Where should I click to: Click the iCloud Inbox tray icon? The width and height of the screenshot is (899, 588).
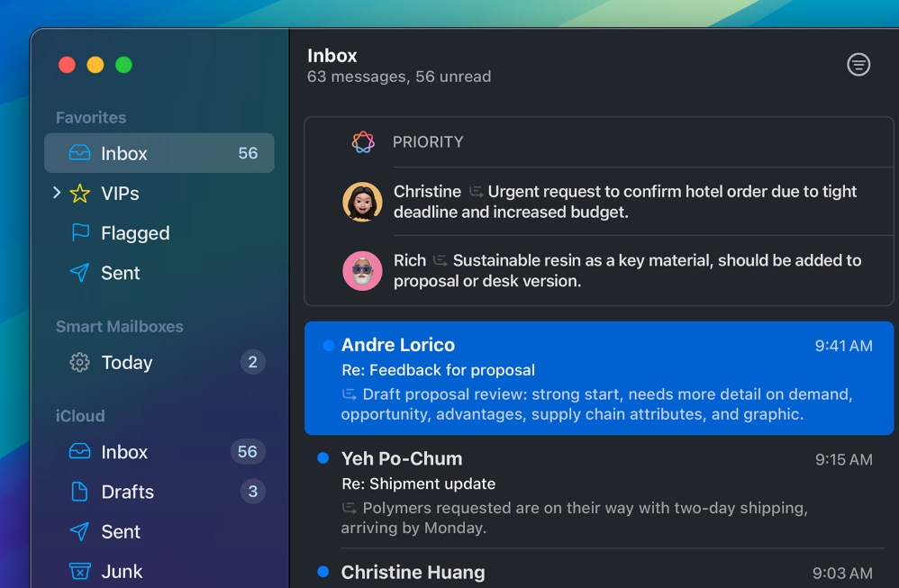(79, 452)
